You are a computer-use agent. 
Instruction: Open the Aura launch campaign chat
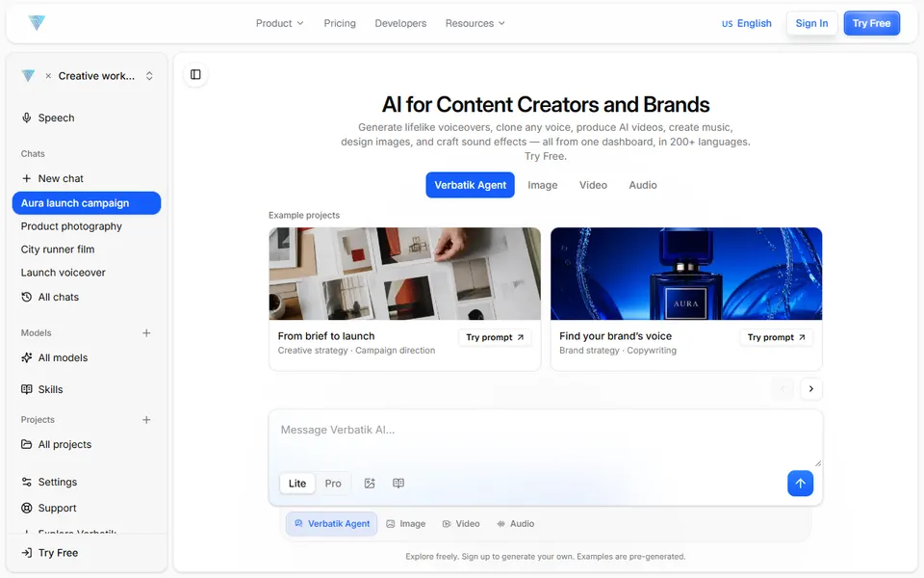[87, 203]
